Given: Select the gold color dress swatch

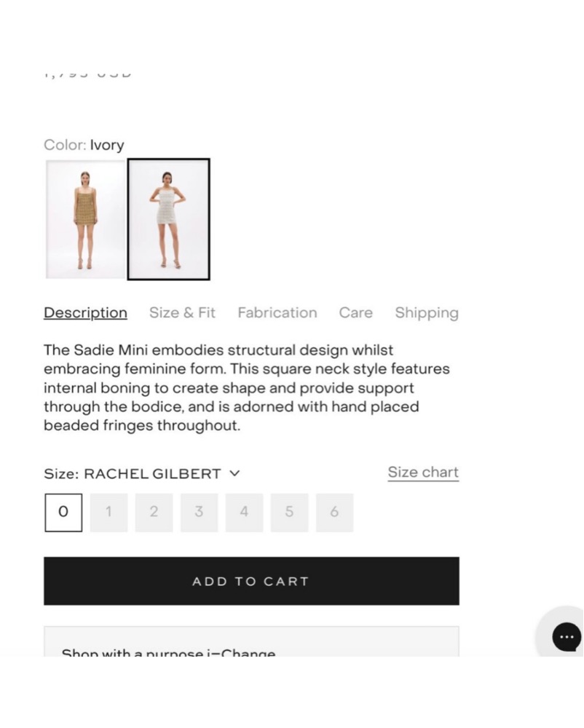Looking at the screenshot, I should pyautogui.click(x=85, y=219).
